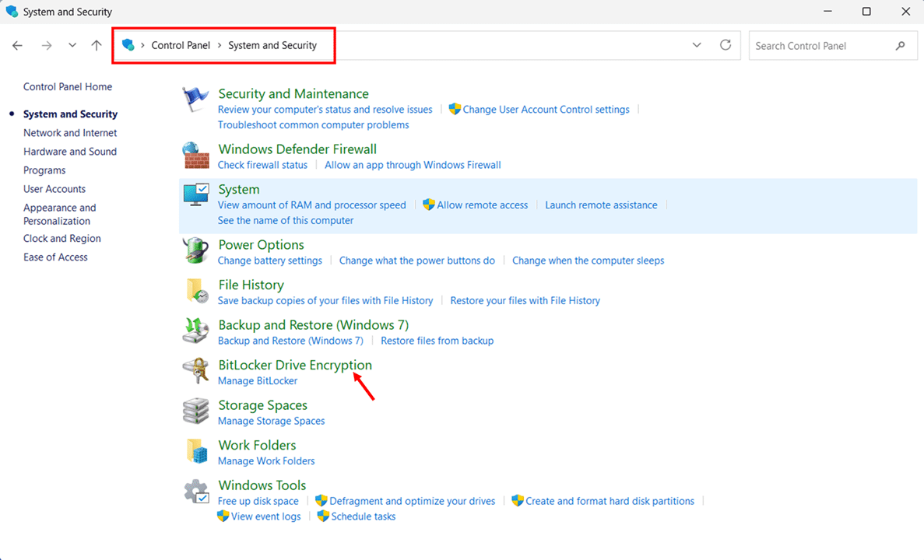Open Manage BitLocker link

click(x=258, y=381)
